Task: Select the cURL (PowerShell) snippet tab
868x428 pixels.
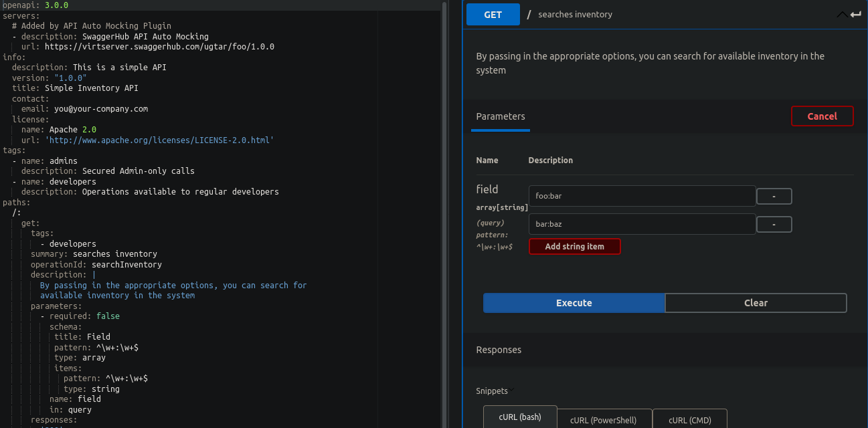Action: click(x=604, y=420)
